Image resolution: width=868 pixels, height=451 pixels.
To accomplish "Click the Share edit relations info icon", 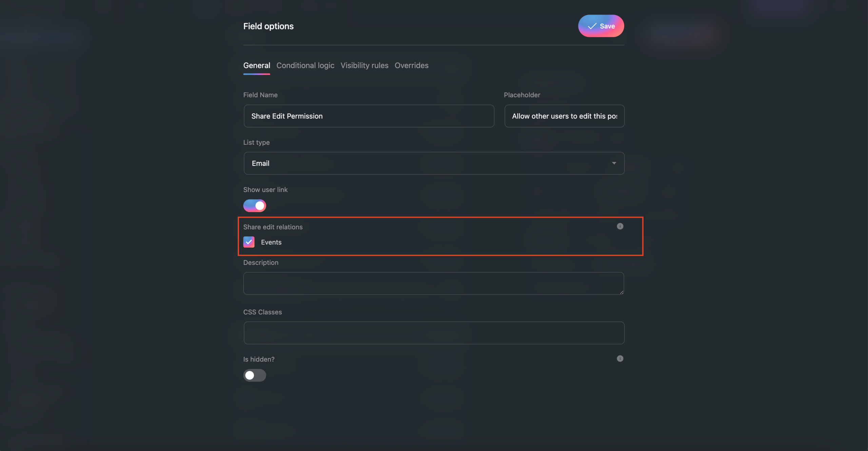I will tap(620, 226).
